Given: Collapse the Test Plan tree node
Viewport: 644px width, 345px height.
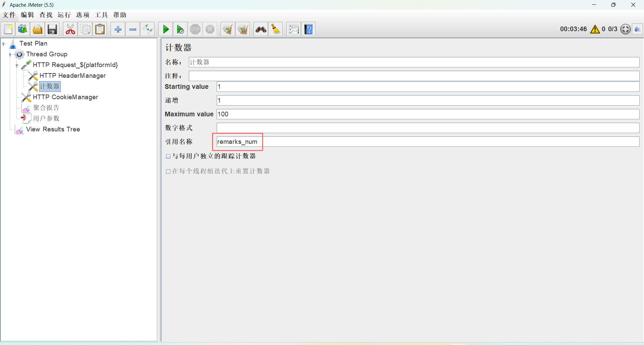Looking at the screenshot, I should [4, 44].
